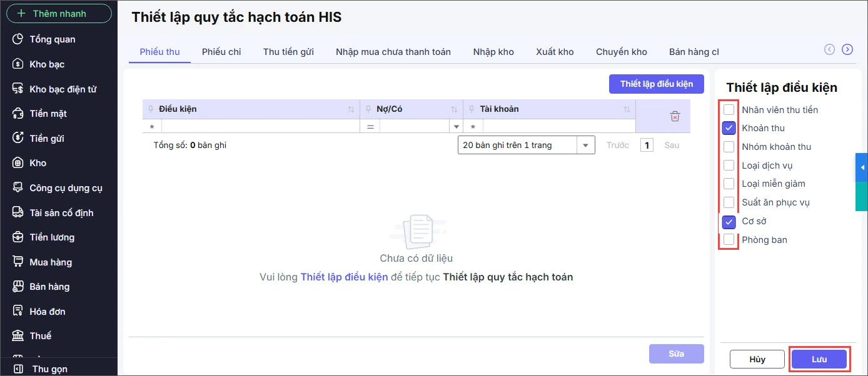Sort by the Tài khoản column arrows
868x376 pixels.
(x=627, y=109)
